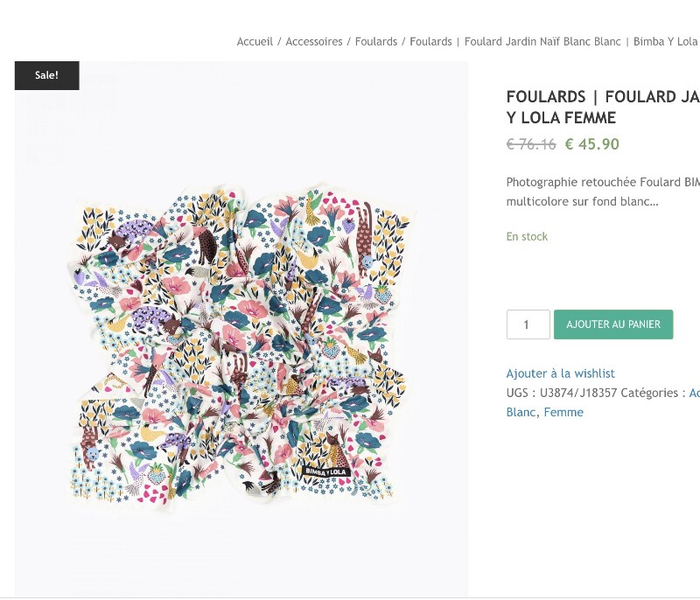
Task: Click the Photographie retouchée description text
Action: click(603, 192)
